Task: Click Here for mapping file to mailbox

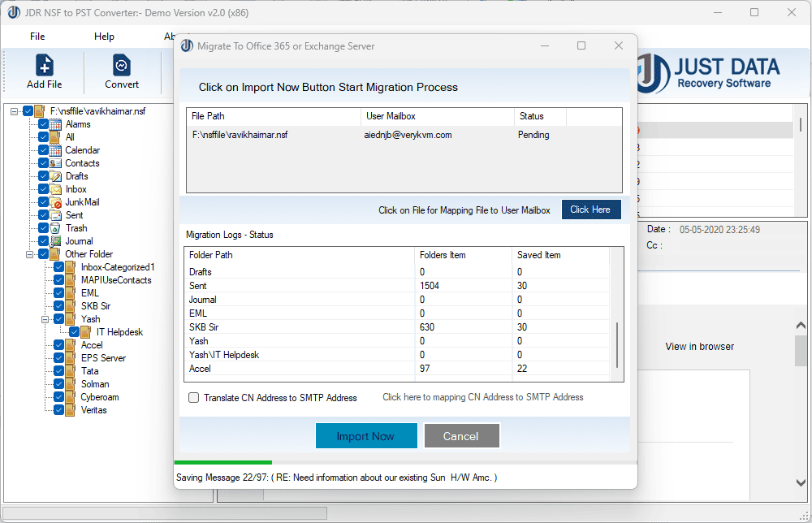Action: pos(591,210)
